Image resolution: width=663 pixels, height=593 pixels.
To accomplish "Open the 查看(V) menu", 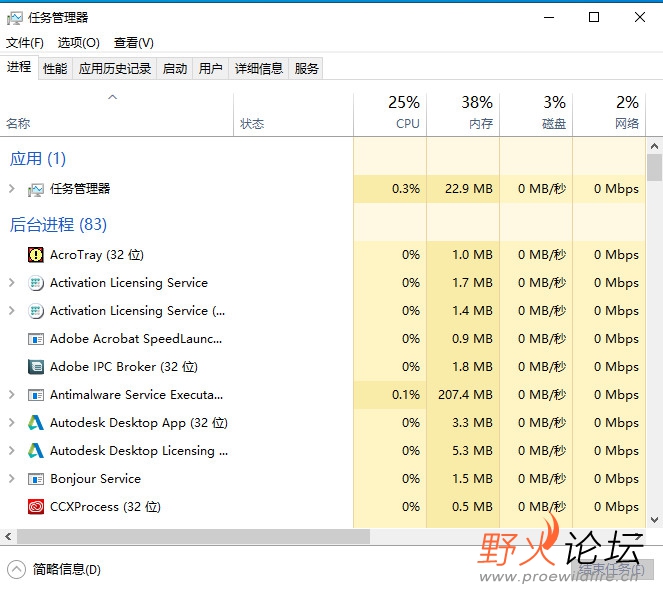I will click(134, 43).
